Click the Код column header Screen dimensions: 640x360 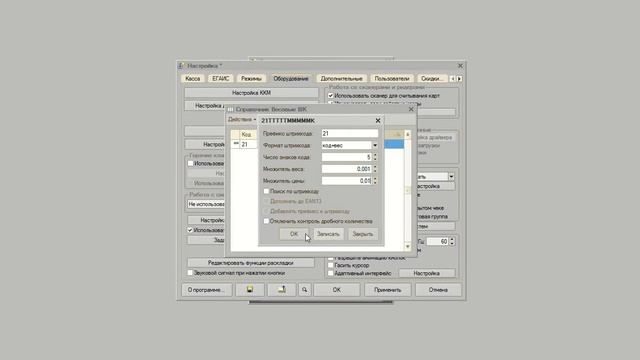[248, 134]
